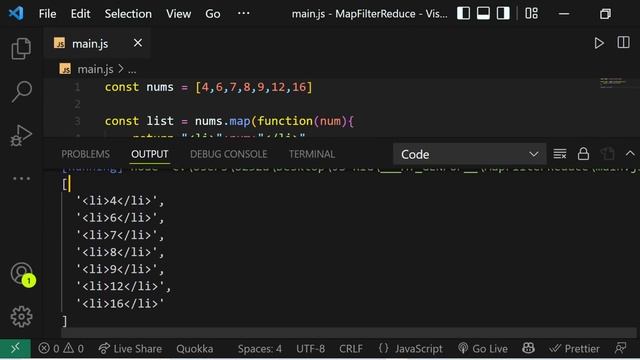Click Quokka in status bar

click(x=195, y=349)
